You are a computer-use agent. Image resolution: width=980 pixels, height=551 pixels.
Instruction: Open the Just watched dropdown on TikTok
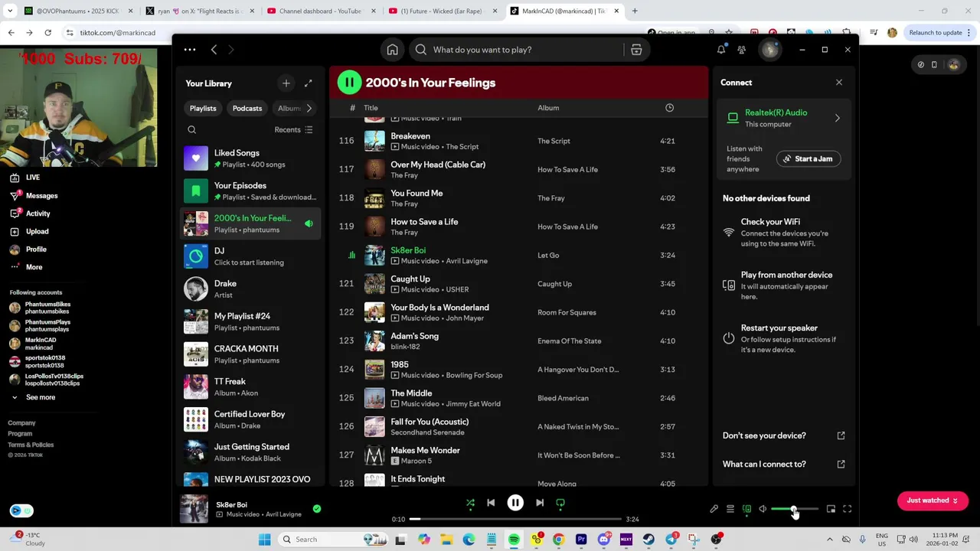[x=932, y=500]
